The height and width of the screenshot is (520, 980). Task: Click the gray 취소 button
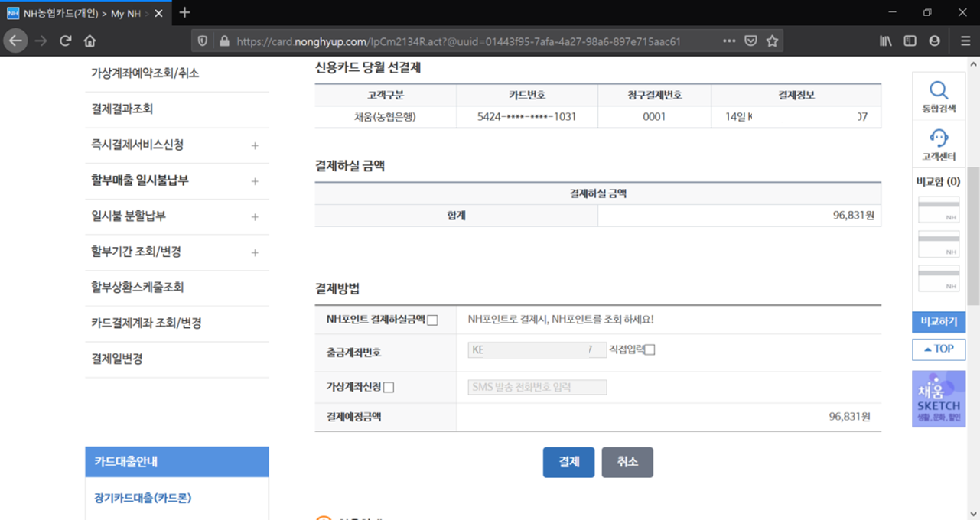[627, 462]
